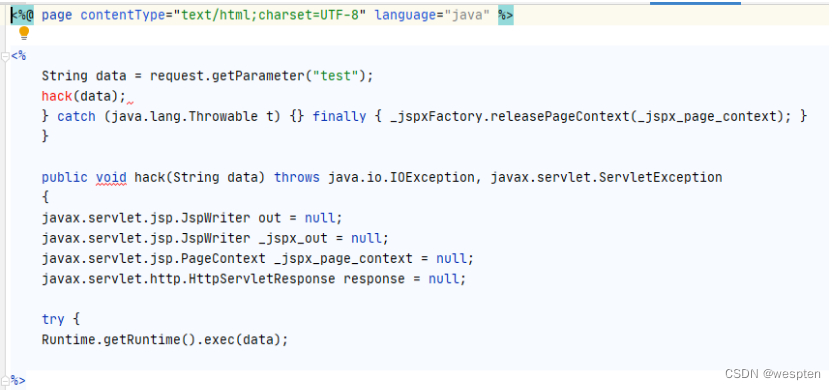Click 'hack(String data)' method declaration
836x390 pixels.
(200, 177)
